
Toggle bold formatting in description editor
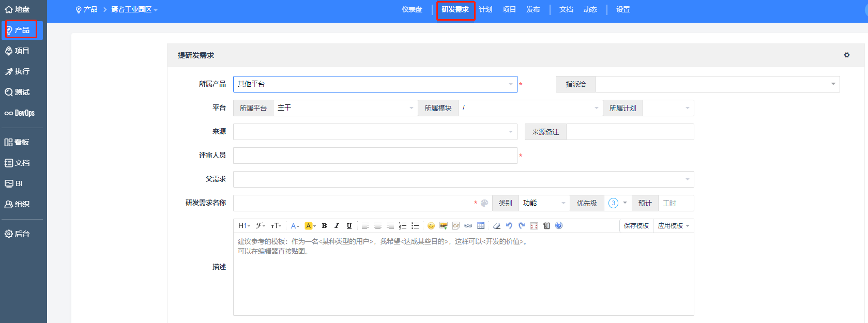tap(324, 226)
